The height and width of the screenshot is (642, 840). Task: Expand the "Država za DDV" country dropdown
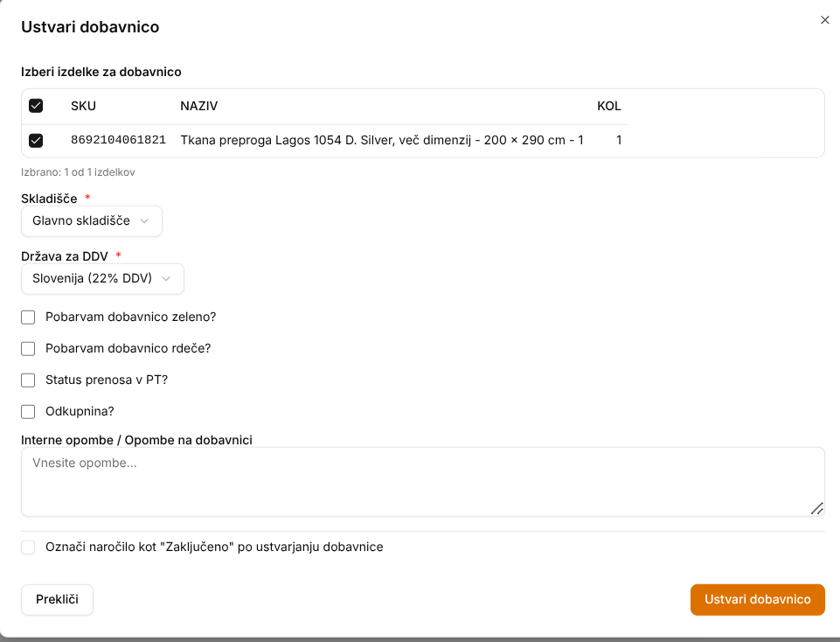point(102,278)
